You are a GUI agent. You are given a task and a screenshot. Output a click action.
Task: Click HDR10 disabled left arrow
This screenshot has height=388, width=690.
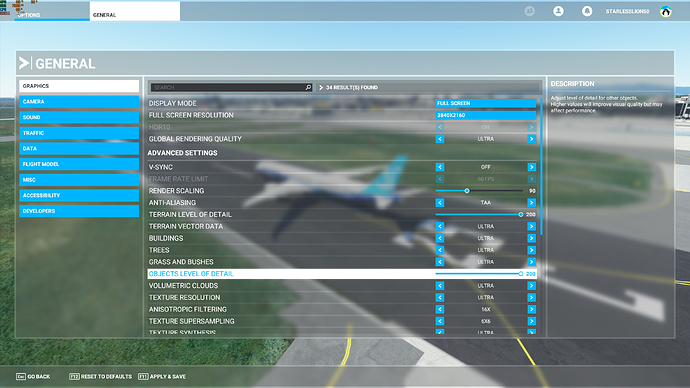440,127
